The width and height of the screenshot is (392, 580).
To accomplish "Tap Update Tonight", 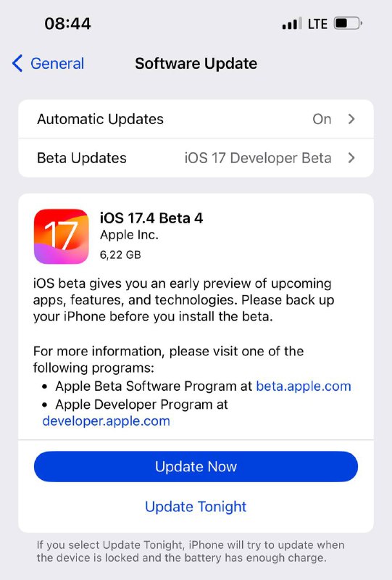I will click(x=196, y=506).
